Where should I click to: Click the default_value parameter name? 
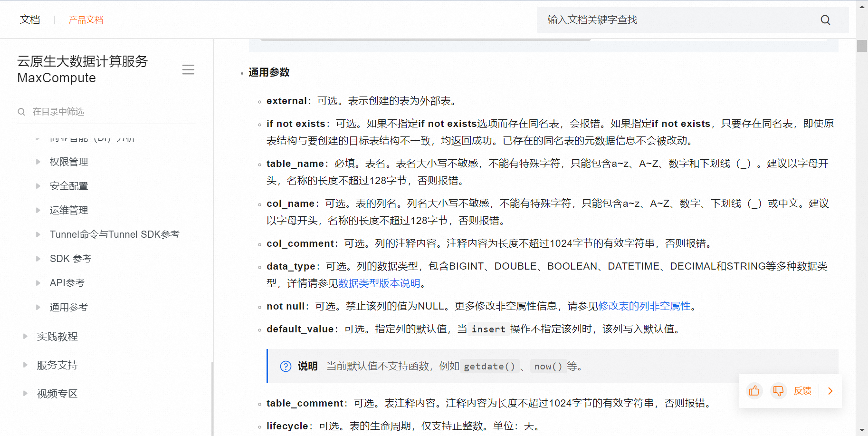tap(300, 329)
